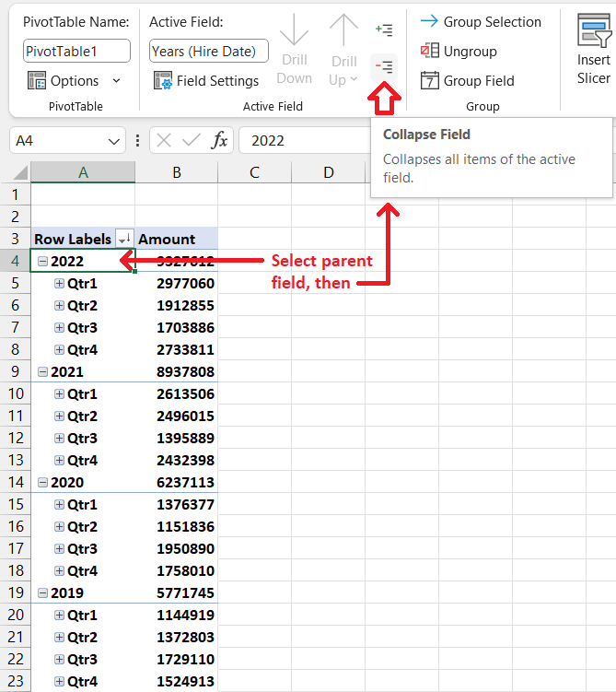Screen dimensions: 616x692
Task: Select column C header
Action: [254, 172]
